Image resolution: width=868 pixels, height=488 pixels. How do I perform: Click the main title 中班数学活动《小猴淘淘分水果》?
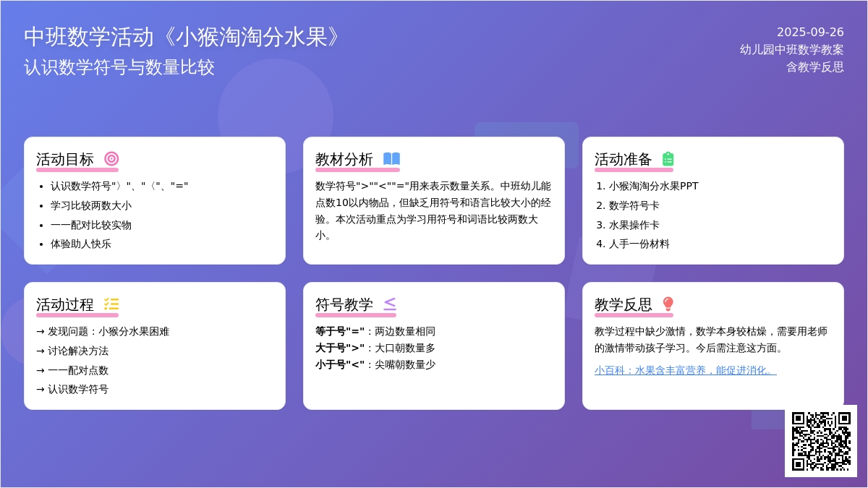point(182,37)
